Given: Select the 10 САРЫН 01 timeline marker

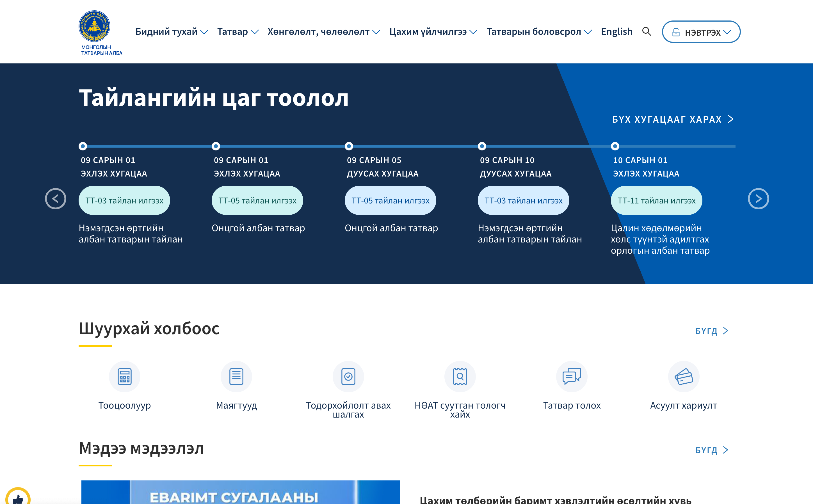Looking at the screenshot, I should click(x=615, y=146).
